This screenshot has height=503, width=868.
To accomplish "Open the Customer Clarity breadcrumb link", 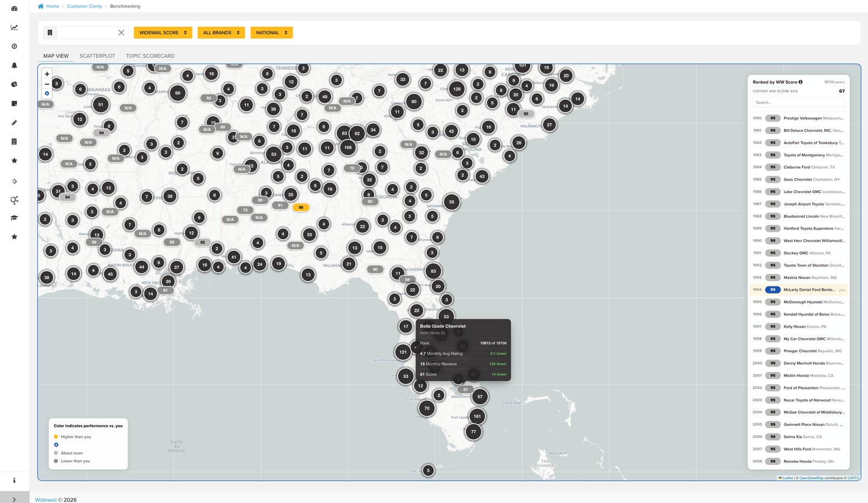I will pyautogui.click(x=85, y=6).
